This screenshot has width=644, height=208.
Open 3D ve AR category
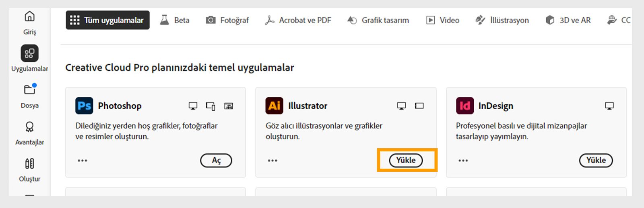[568, 20]
